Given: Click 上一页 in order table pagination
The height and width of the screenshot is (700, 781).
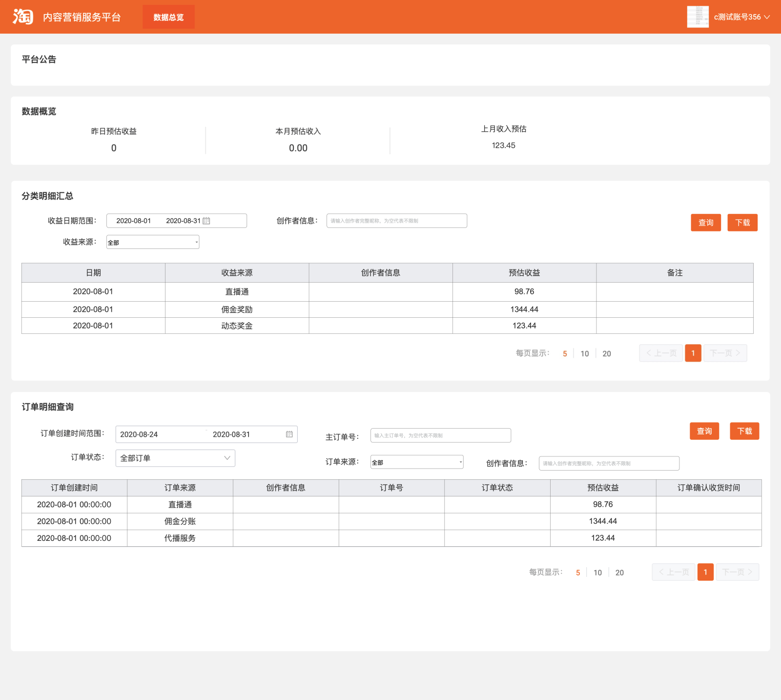Looking at the screenshot, I should [674, 572].
